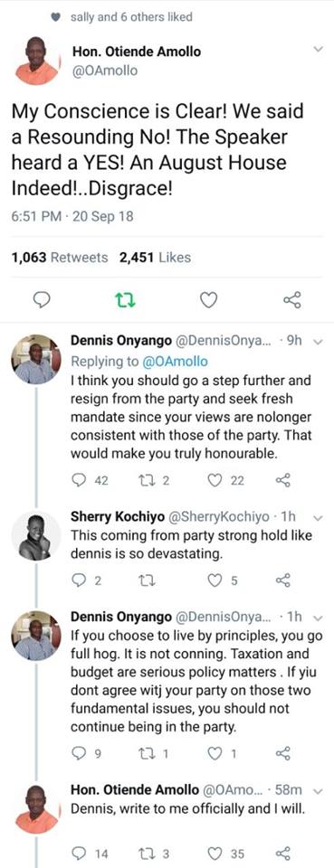334x868 pixels.
Task: Open the @OAmollo mention link
Action: [x=176, y=362]
